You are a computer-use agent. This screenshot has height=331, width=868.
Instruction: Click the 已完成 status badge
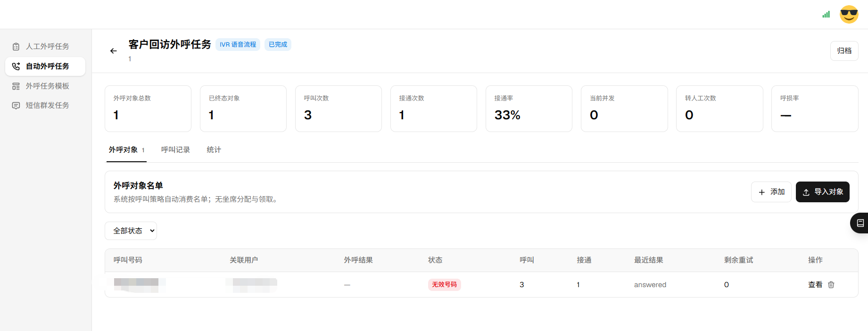tap(278, 45)
